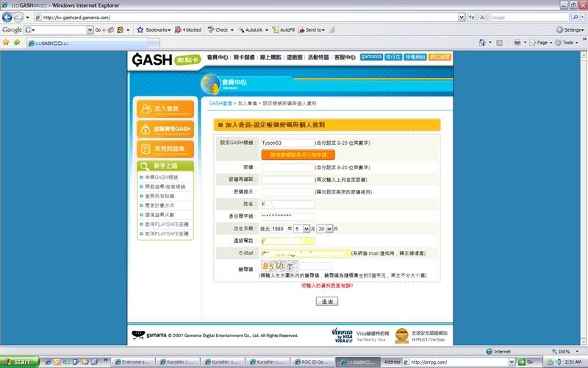Open the address bar URL history dropdown

coord(462,17)
